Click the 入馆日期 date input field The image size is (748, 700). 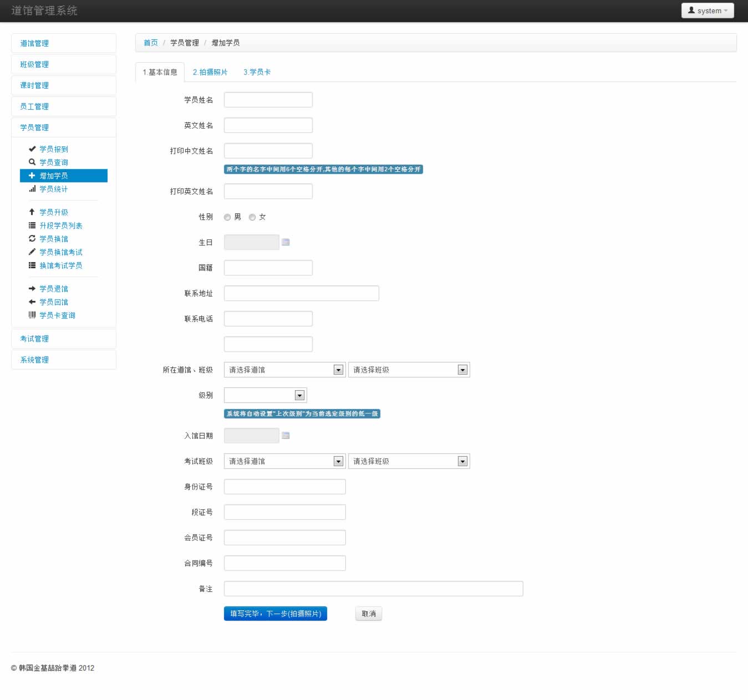[x=252, y=436]
